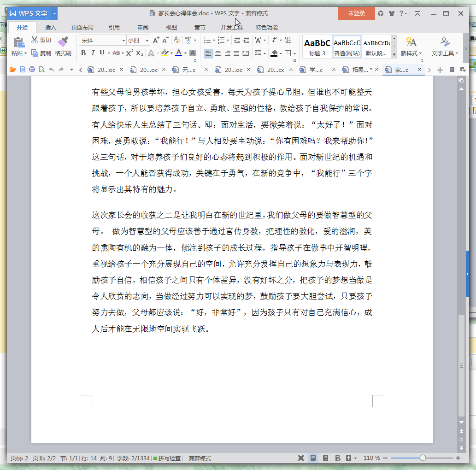Click the Undo arrow icon

(x=51, y=70)
